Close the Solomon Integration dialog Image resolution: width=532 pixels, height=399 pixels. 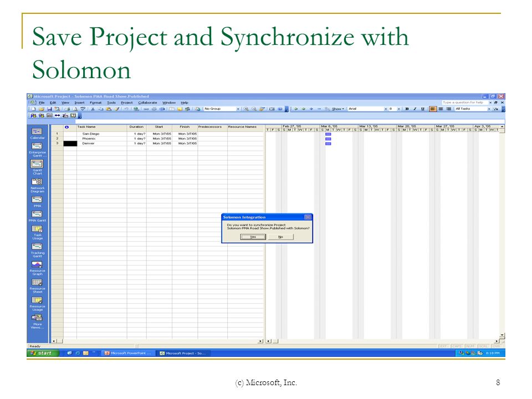[308, 217]
